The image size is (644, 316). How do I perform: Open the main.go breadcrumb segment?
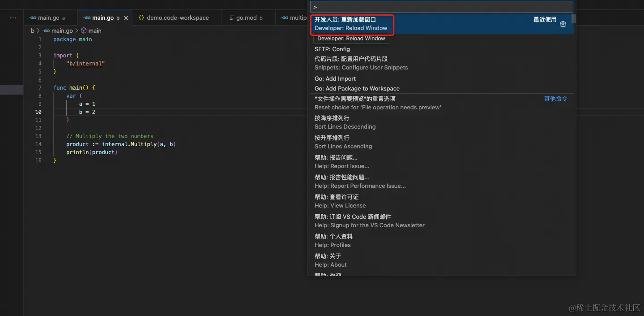[x=62, y=30]
